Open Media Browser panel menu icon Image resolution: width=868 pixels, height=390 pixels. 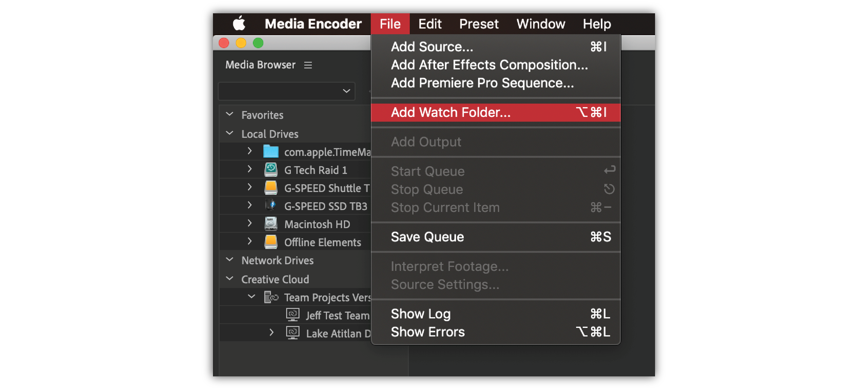308,65
